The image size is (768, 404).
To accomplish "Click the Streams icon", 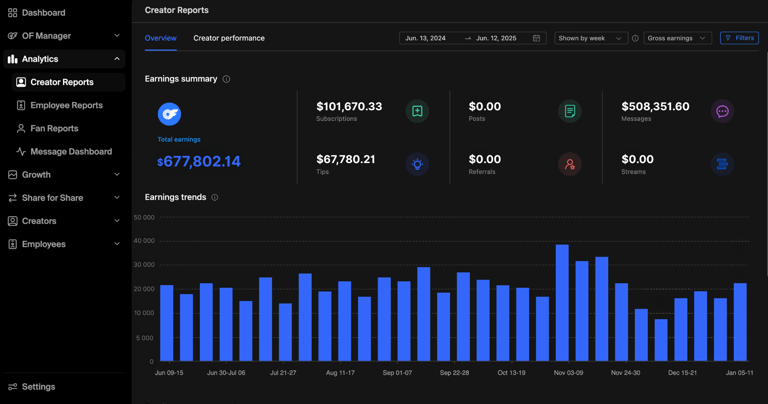I will pyautogui.click(x=722, y=164).
